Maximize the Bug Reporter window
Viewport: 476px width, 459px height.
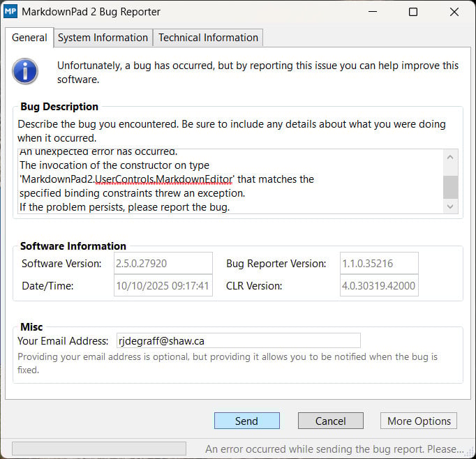pyautogui.click(x=412, y=12)
